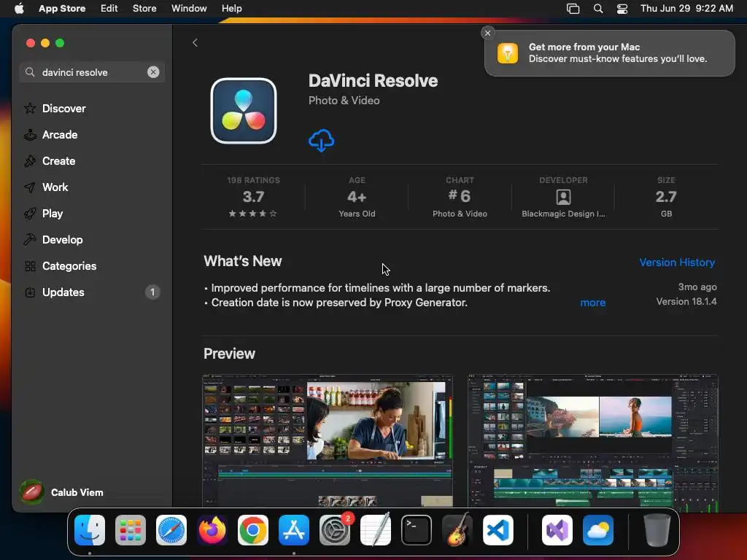
Task: Open TextEdit from the Dock
Action: (376, 530)
